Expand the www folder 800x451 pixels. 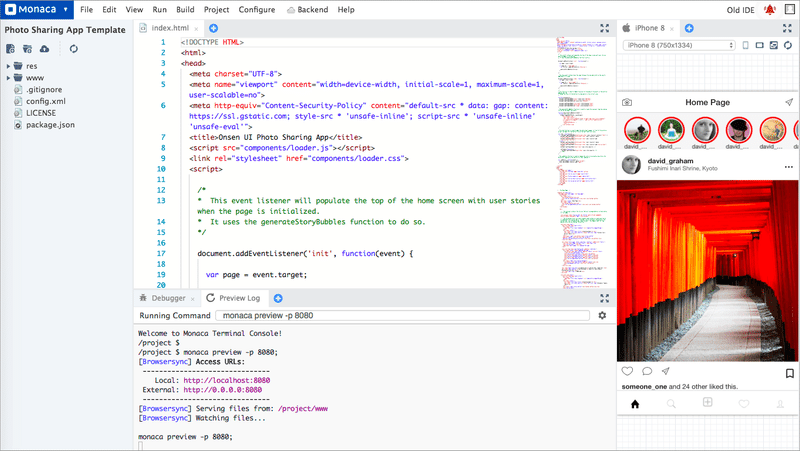pos(8,78)
